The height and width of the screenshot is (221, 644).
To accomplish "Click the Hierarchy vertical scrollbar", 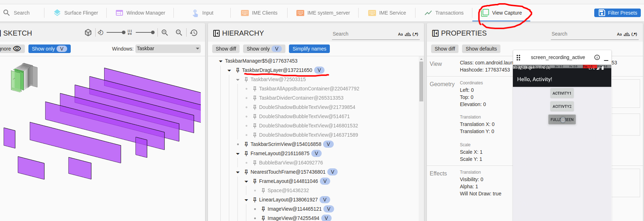I will click(421, 82).
